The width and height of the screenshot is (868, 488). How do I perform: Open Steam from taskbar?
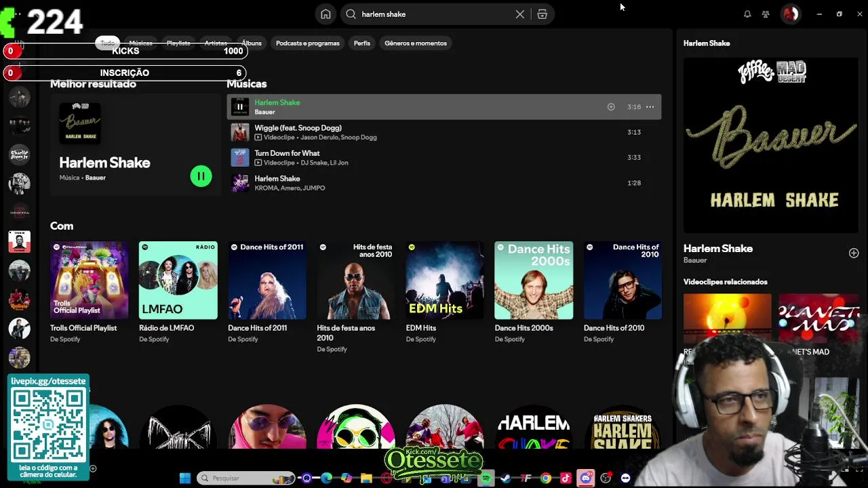pos(506,478)
